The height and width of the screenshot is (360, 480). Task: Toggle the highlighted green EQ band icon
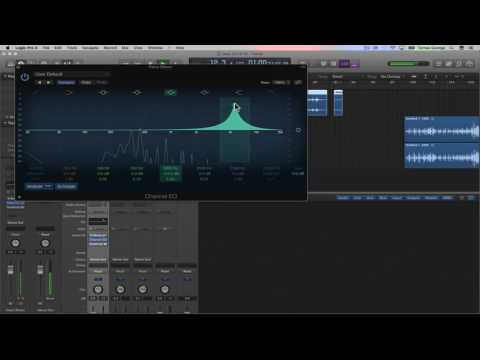click(x=170, y=92)
